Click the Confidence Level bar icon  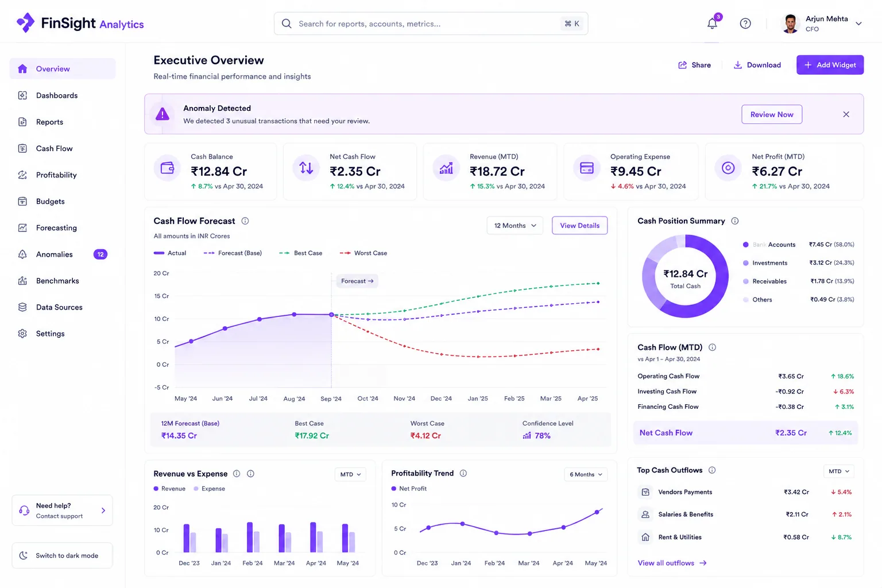tap(527, 436)
